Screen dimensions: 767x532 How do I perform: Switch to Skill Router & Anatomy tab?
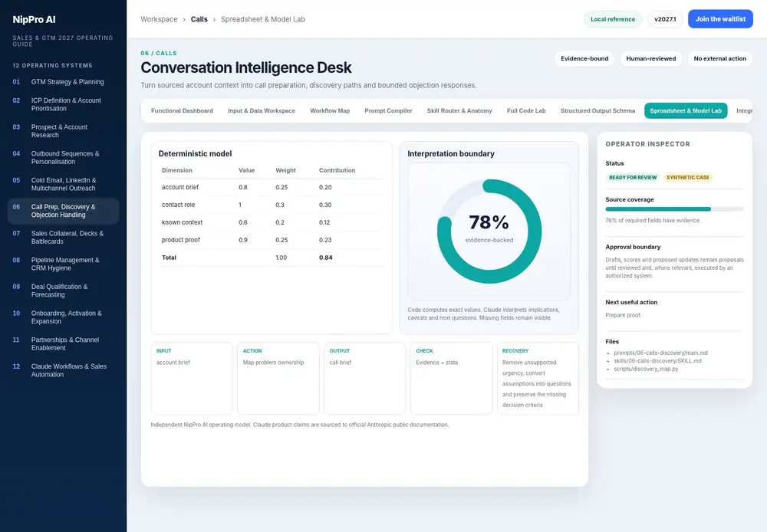pyautogui.click(x=459, y=110)
